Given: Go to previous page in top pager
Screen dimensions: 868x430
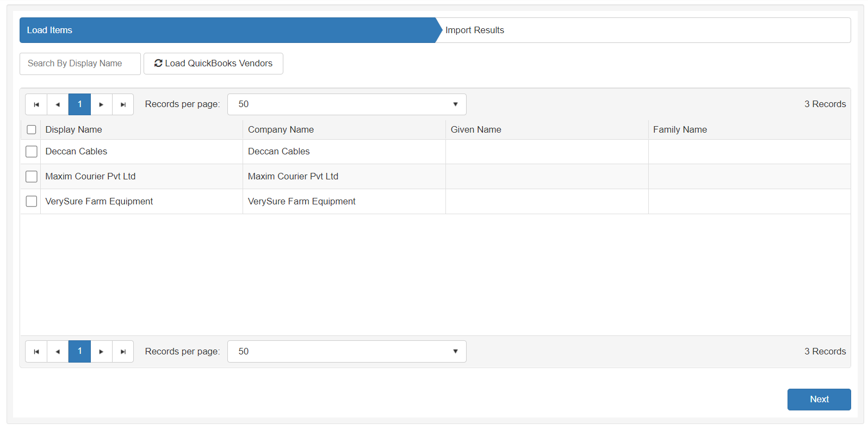Looking at the screenshot, I should 58,104.
